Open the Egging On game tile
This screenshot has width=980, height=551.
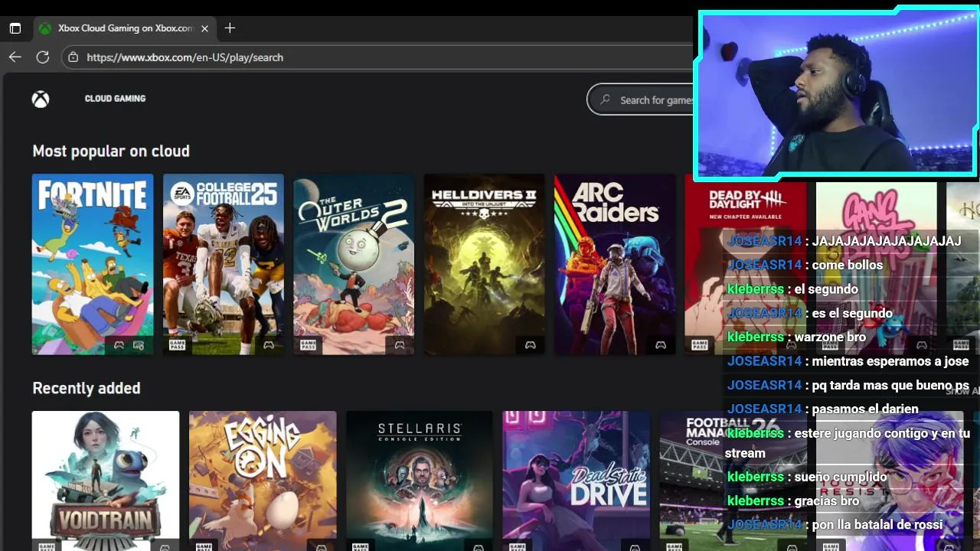[263, 481]
